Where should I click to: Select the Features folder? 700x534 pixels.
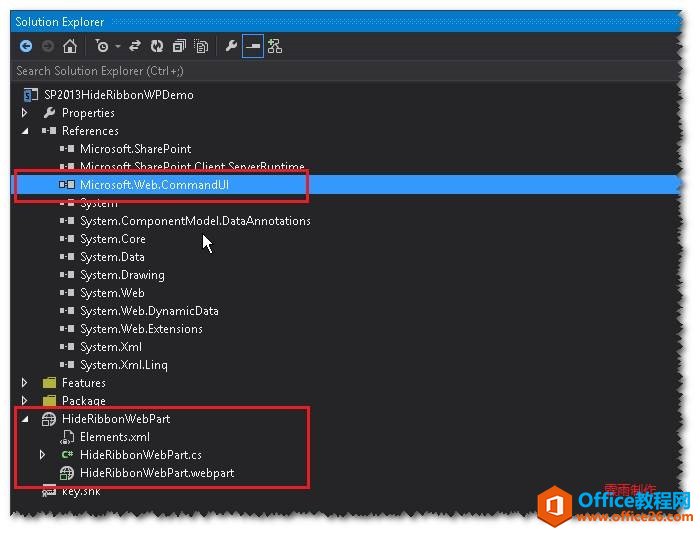coord(84,383)
